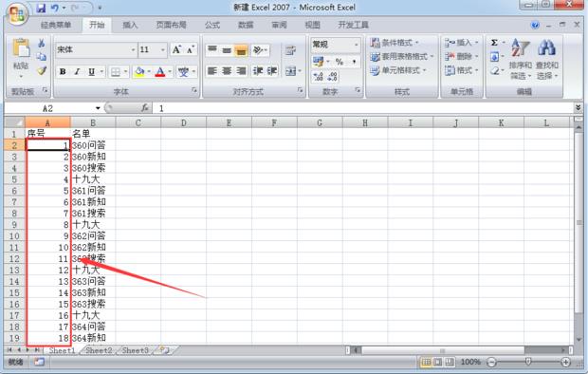Screen dimensions: 588x374
Task: Turn on wrap text
Action: point(290,50)
